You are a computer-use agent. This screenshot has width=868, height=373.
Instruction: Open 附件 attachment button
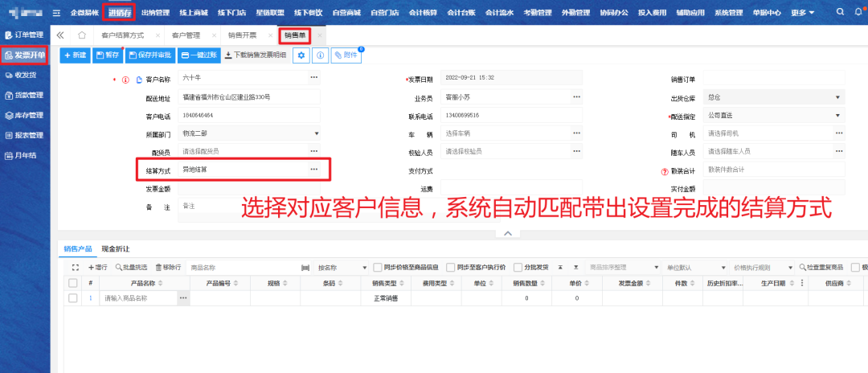pyautogui.click(x=346, y=55)
